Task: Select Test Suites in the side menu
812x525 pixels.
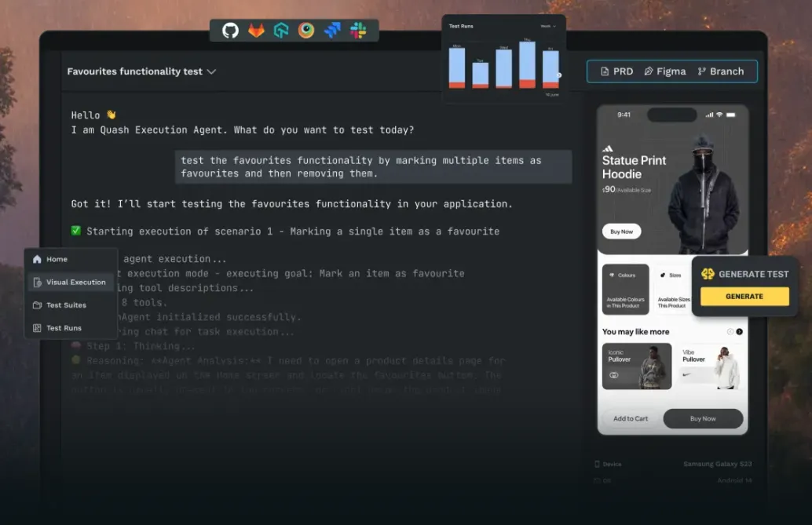Action: coord(66,305)
